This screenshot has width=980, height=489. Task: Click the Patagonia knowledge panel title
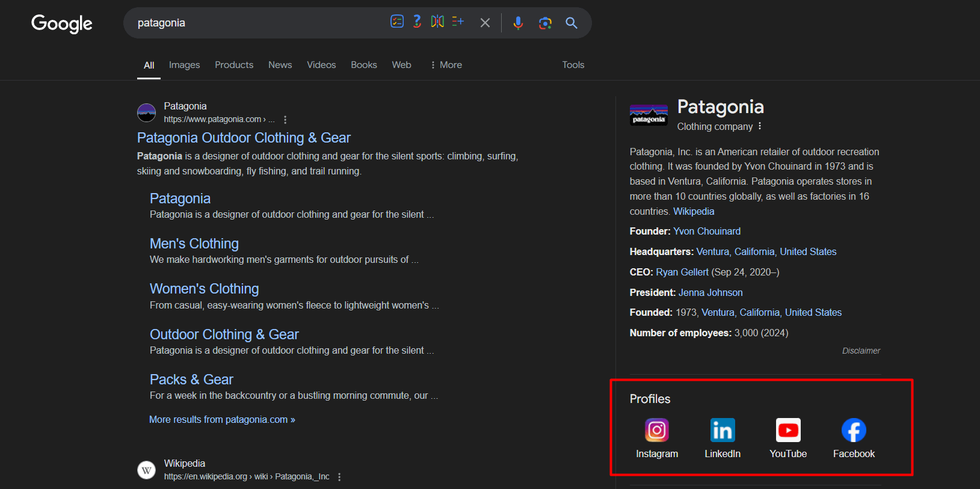coord(720,107)
